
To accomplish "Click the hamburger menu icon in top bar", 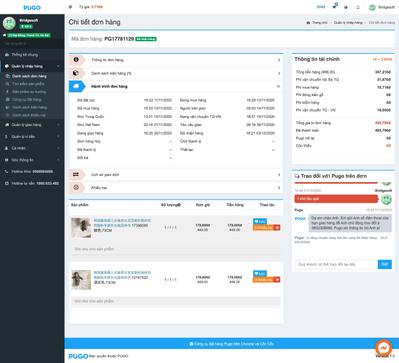I will pos(70,7).
